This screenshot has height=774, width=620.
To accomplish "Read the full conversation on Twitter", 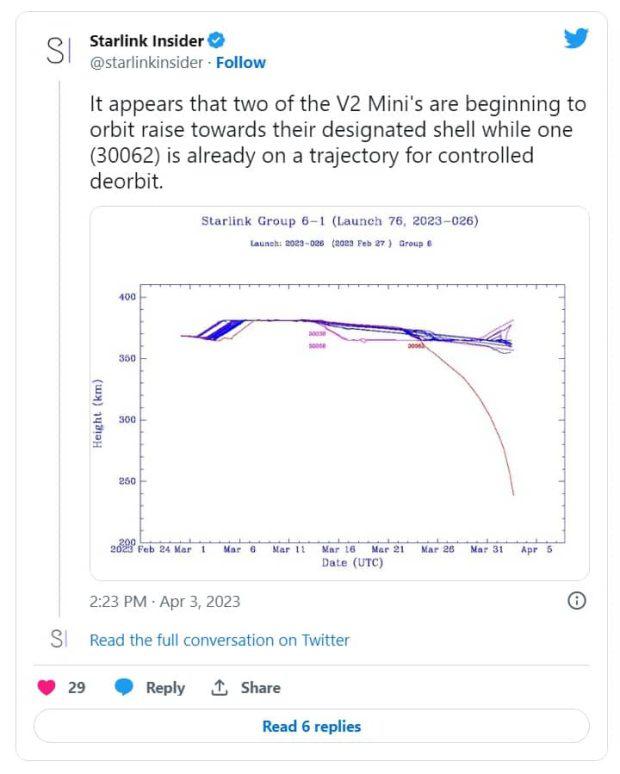I will tap(220, 640).
